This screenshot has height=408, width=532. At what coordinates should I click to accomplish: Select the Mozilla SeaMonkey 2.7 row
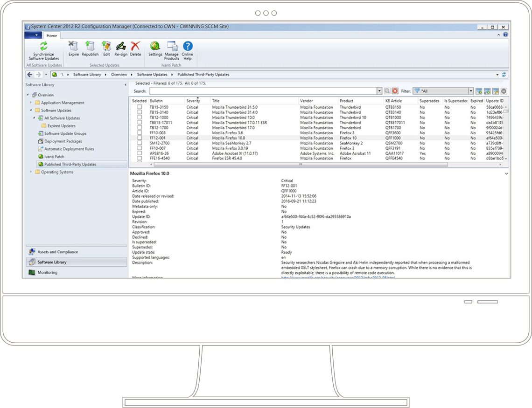tap(317, 143)
